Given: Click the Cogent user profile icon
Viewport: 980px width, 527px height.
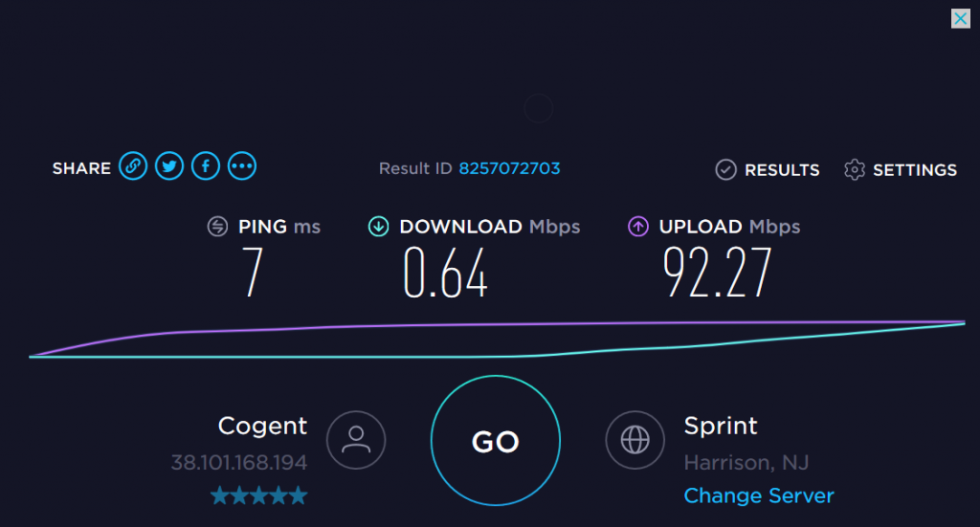Looking at the screenshot, I should pos(356,440).
